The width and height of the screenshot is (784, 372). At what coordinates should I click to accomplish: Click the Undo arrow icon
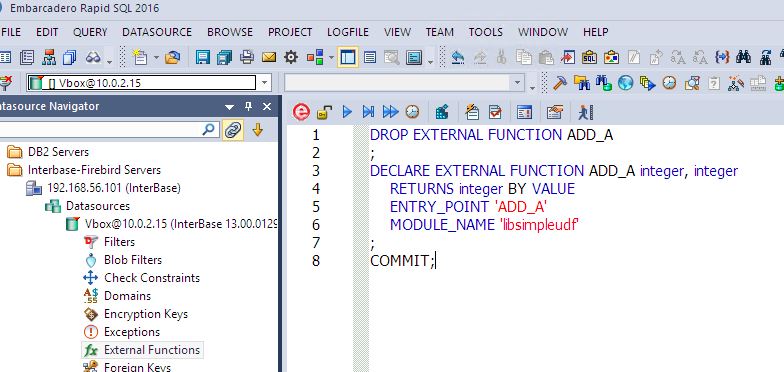(x=458, y=57)
